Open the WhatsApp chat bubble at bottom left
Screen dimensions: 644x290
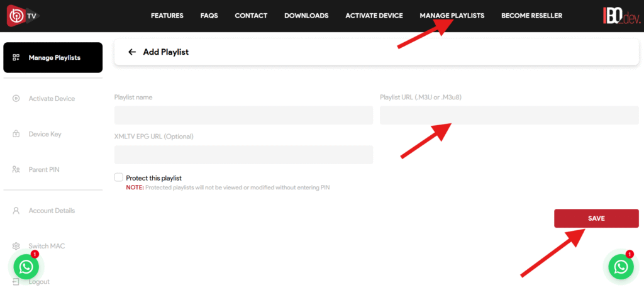tap(26, 267)
